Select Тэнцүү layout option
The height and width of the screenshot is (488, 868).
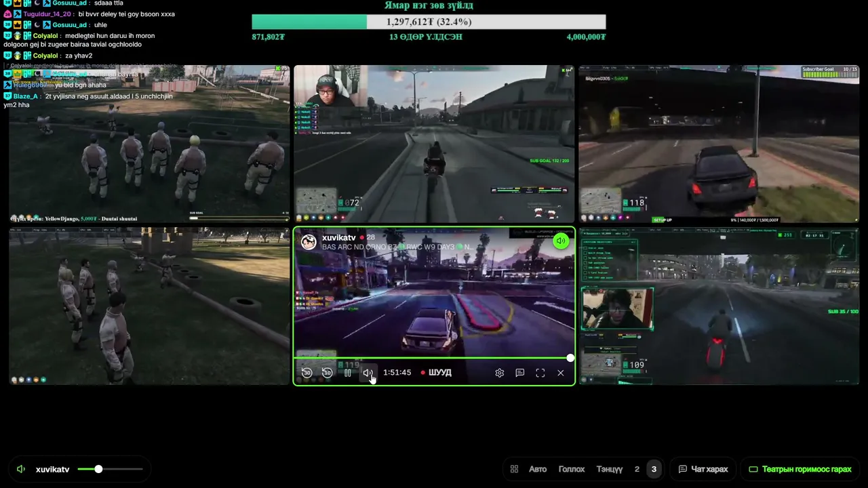(610, 469)
